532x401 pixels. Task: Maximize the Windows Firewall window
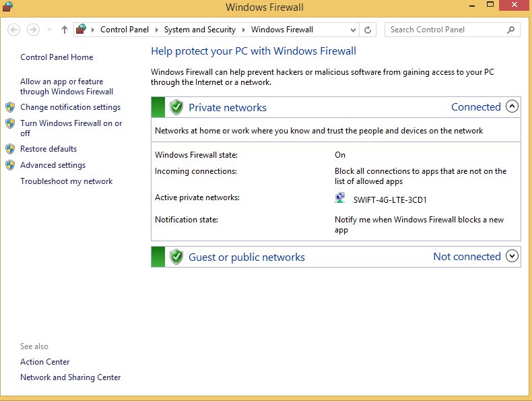pyautogui.click(x=490, y=5)
